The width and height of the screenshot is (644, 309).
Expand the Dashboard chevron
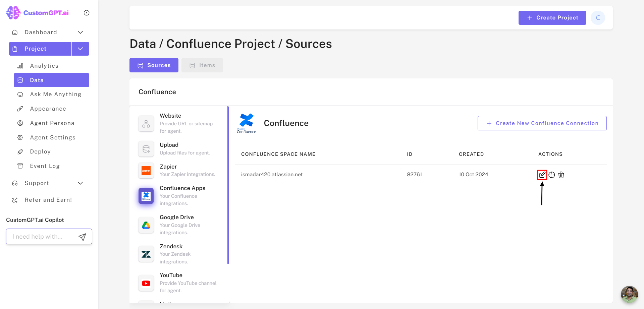(x=80, y=32)
